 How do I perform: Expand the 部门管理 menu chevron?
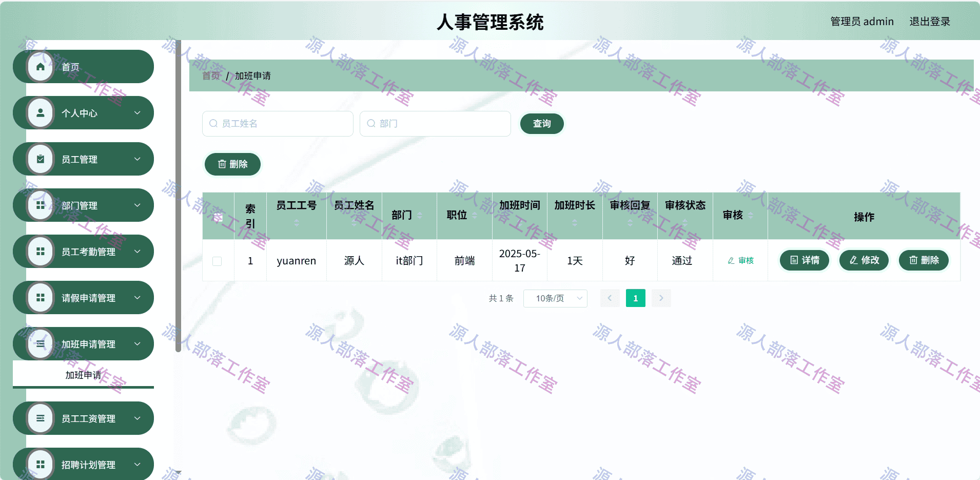(x=137, y=205)
